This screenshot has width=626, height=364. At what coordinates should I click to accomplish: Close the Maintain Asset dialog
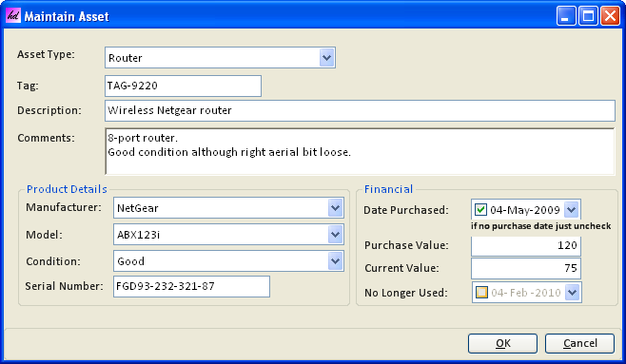click(x=611, y=16)
